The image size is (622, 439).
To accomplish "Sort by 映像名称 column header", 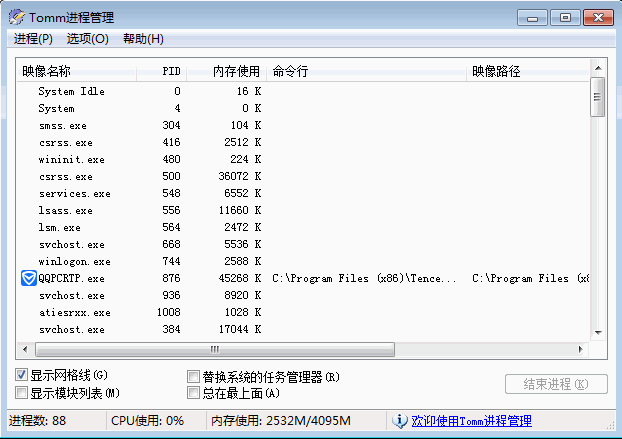I will [x=77, y=71].
